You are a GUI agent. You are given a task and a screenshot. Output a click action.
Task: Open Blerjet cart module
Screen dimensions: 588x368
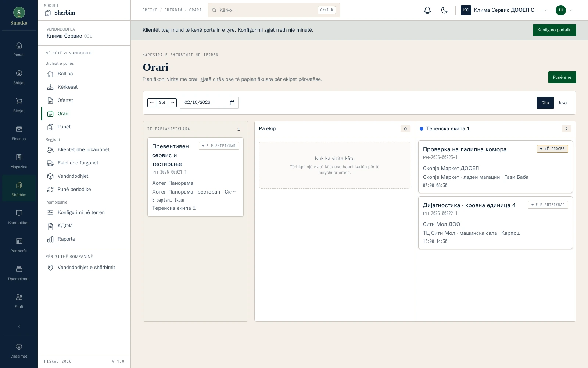(19, 106)
